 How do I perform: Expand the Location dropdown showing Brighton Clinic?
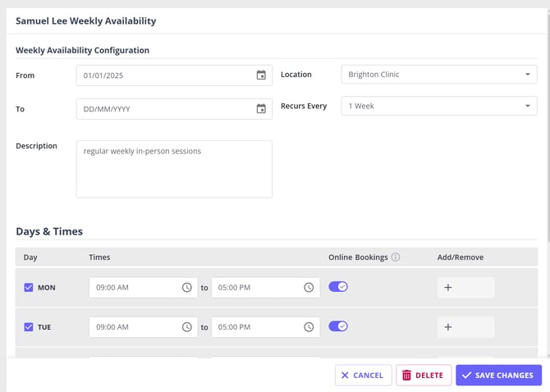(439, 75)
